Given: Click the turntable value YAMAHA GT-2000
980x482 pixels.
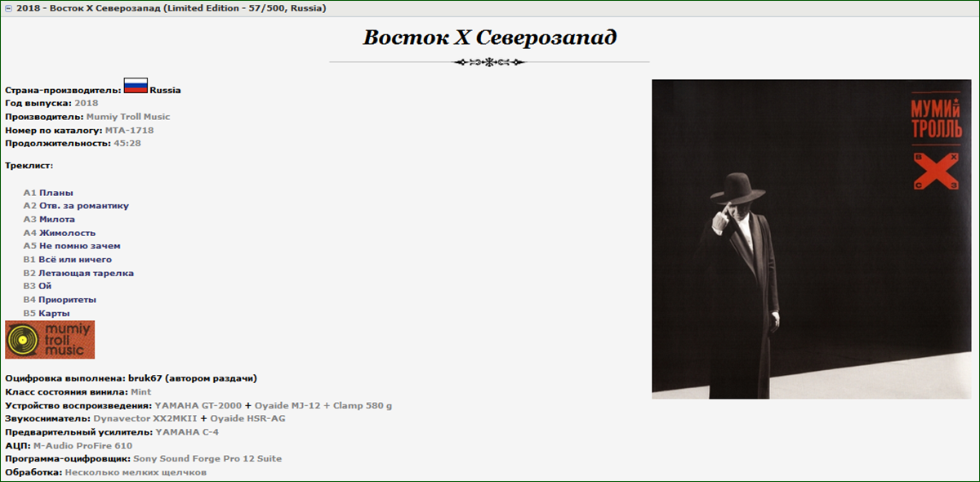Looking at the screenshot, I should pyautogui.click(x=197, y=406).
